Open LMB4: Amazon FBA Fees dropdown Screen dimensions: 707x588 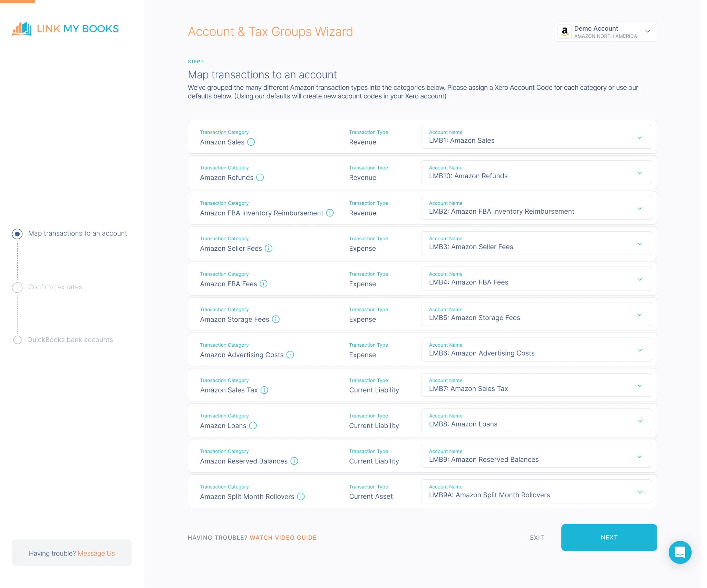(536, 279)
